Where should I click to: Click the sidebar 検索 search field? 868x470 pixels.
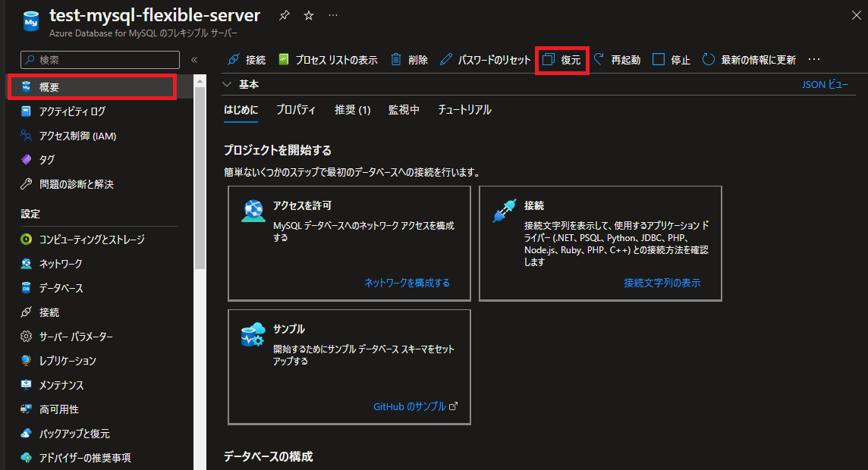point(100,60)
